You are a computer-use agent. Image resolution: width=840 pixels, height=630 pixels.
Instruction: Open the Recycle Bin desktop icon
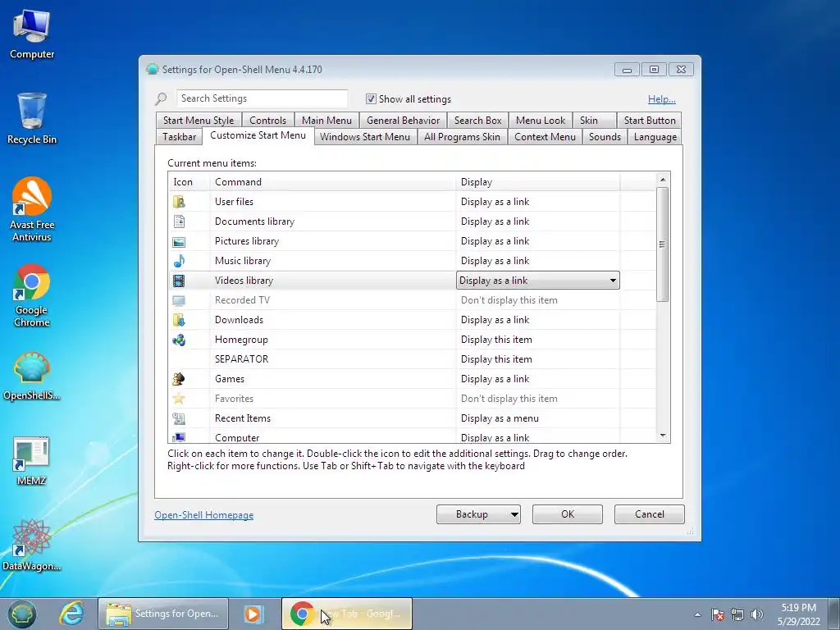coord(32,118)
